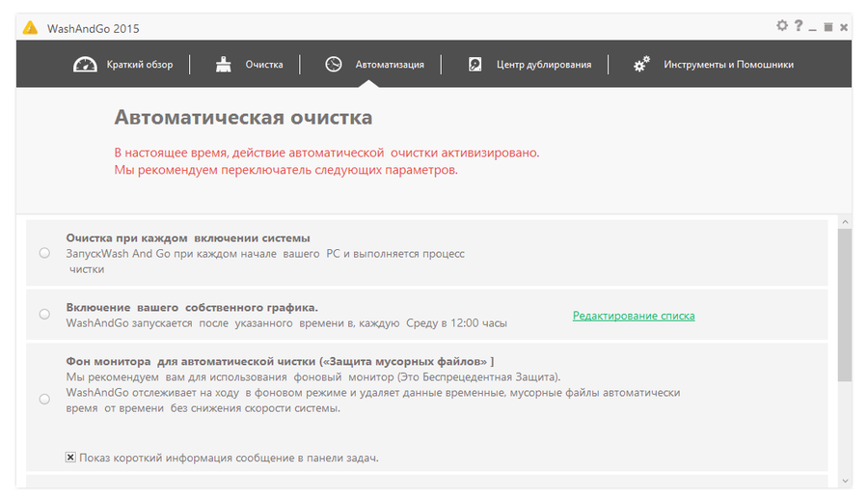Viewport: 868px width, 500px height.
Task: Click the scrollbar up arrow
Action: [845, 222]
